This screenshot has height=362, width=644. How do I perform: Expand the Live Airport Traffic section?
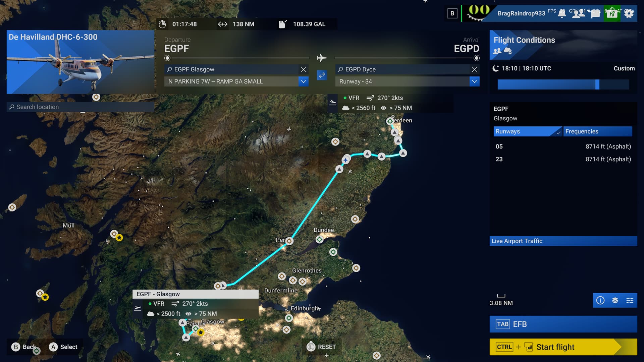(x=563, y=241)
